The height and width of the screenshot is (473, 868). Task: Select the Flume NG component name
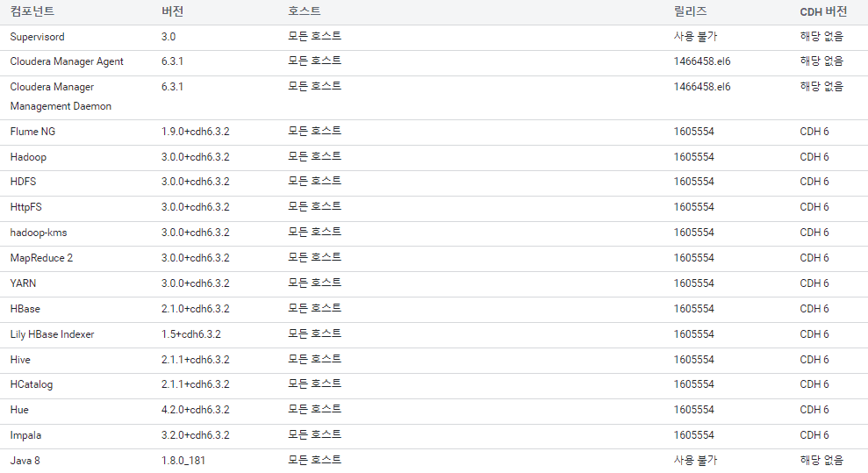(32, 131)
